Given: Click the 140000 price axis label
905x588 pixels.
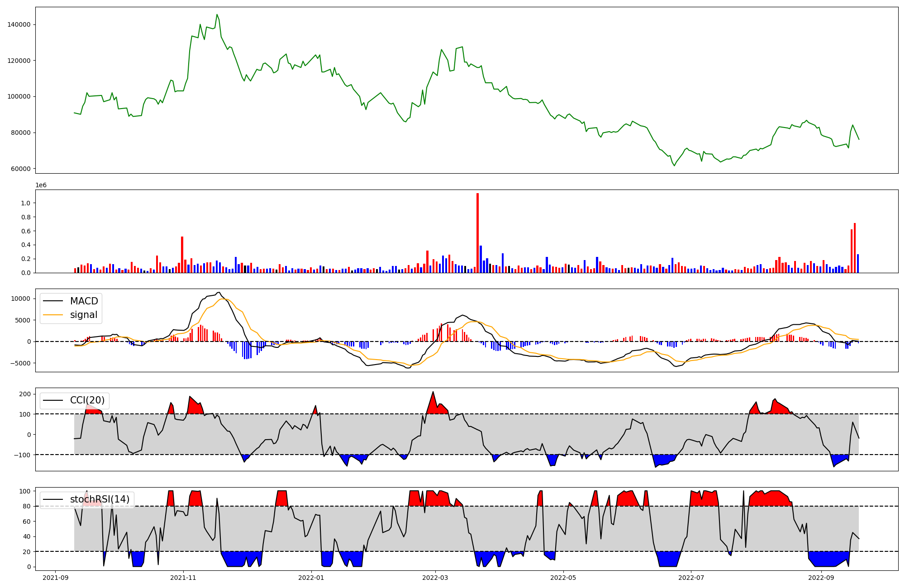Looking at the screenshot, I should pyautogui.click(x=19, y=24).
